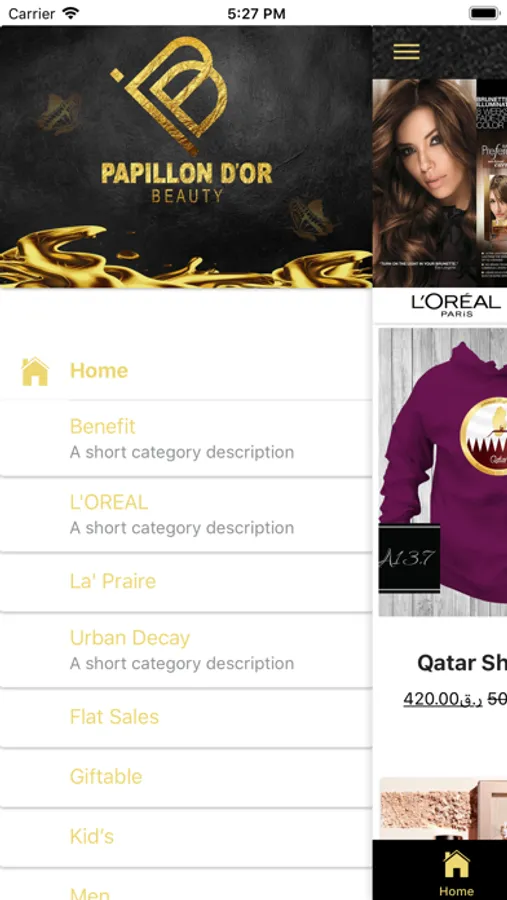Open the Home menu entry
The height and width of the screenshot is (900, 507).
pyautogui.click(x=186, y=371)
